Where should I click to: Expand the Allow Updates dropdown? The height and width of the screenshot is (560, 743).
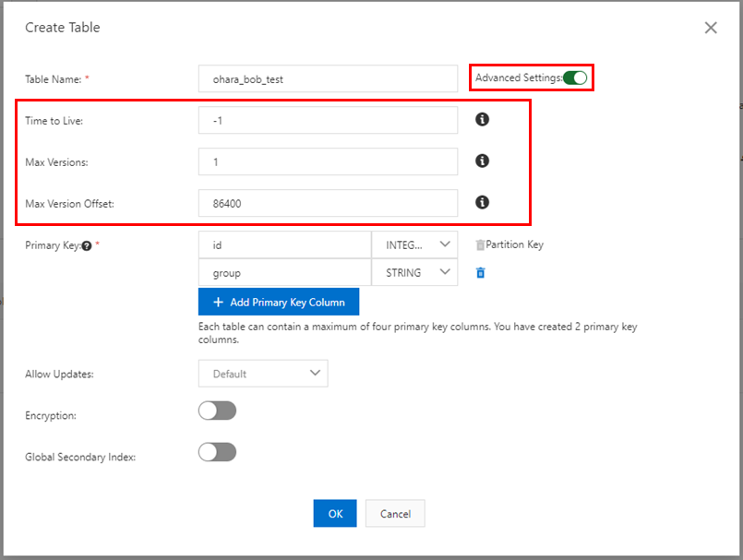(x=263, y=374)
